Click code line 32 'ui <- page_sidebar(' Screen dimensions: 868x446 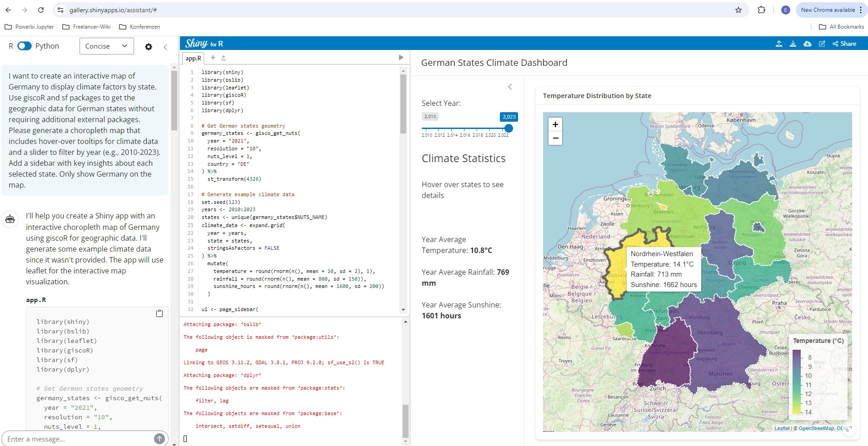[229, 309]
